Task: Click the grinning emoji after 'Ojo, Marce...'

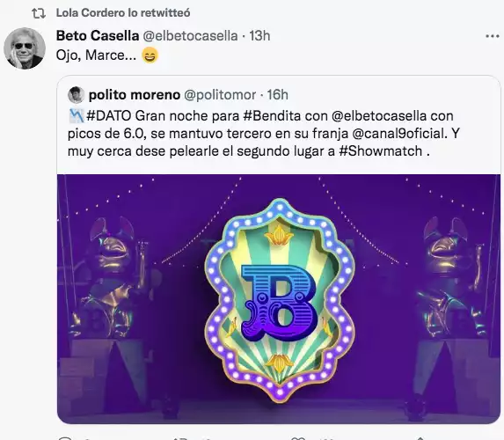Action: tap(150, 55)
